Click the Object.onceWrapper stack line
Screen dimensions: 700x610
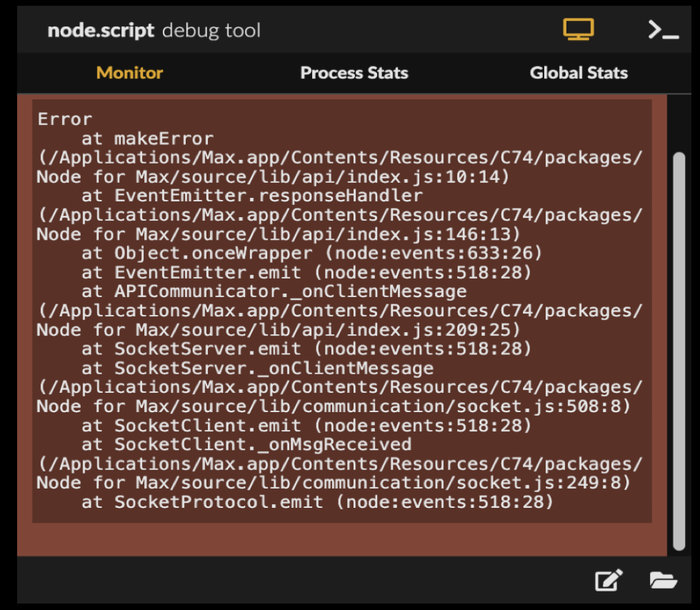pyautogui.click(x=311, y=253)
